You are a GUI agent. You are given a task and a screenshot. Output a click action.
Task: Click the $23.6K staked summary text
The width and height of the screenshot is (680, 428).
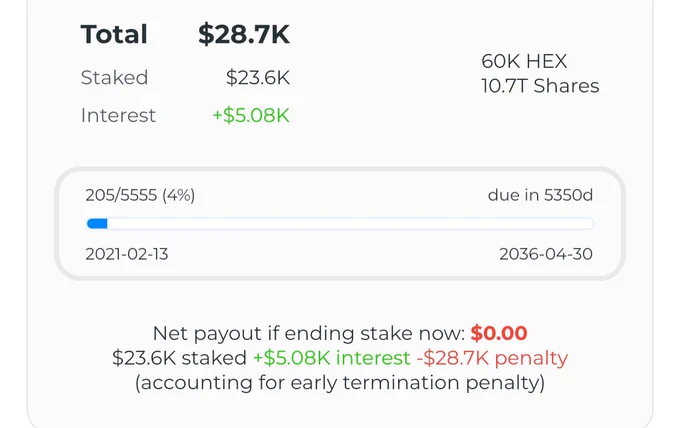(x=180, y=358)
